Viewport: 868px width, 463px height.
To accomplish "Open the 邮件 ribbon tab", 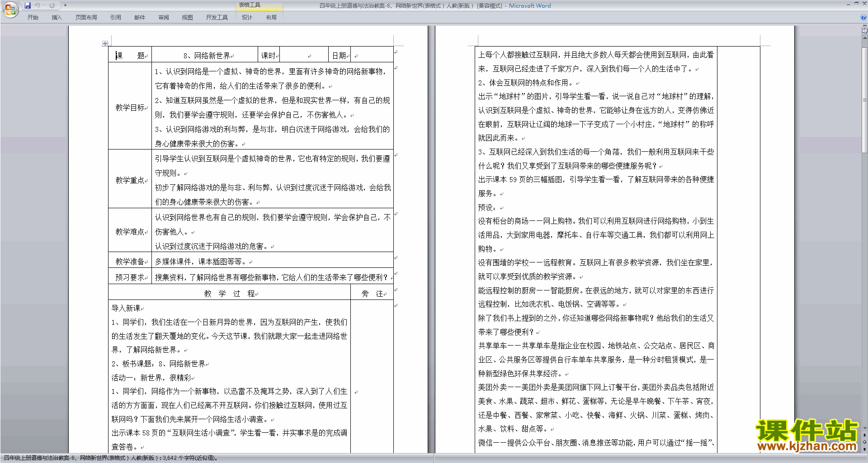I will pyautogui.click(x=140, y=17).
